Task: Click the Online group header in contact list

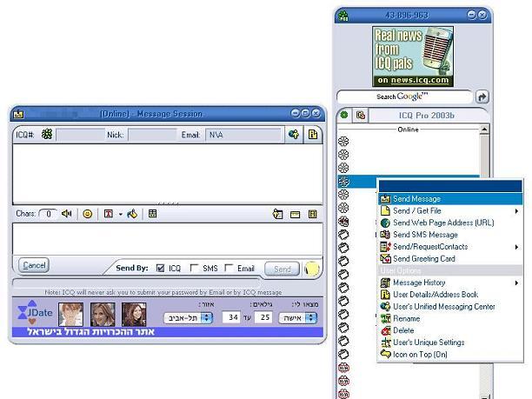Action: [409, 130]
